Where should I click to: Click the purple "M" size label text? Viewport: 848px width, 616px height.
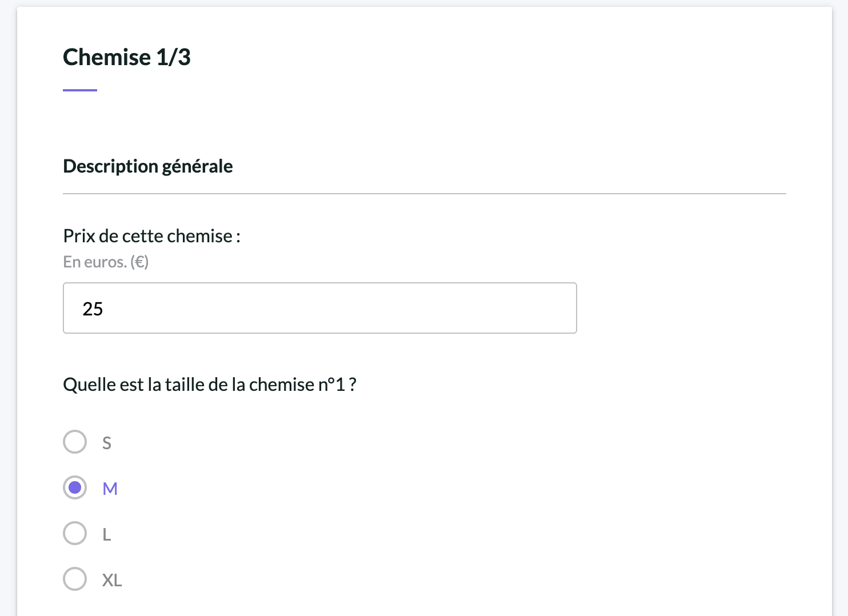[110, 489]
